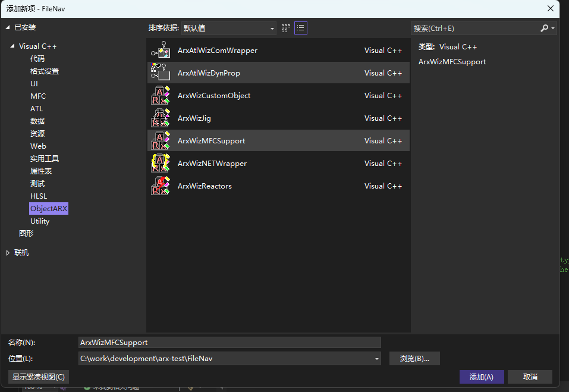Select the ArxWizCustomObject icon
569x392 pixels.
161,96
